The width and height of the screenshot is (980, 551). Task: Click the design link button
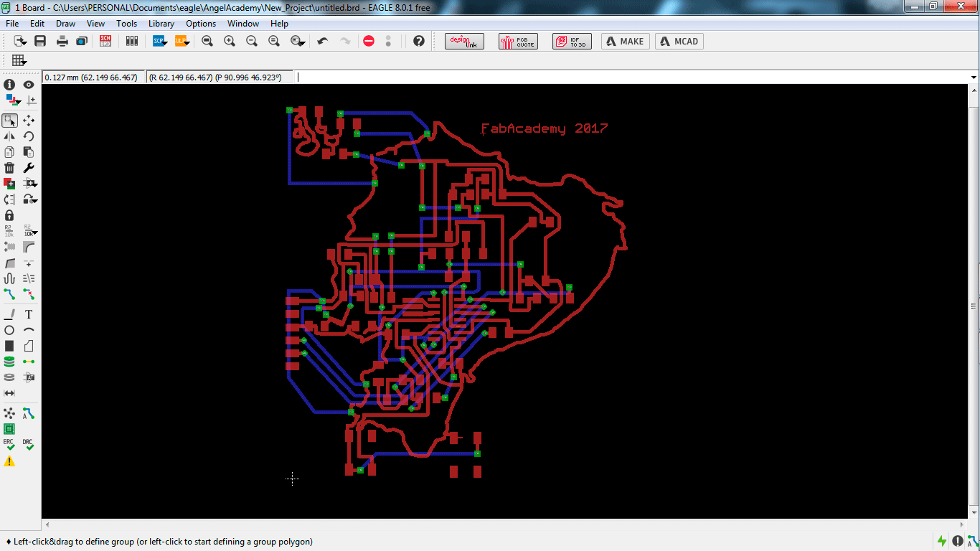point(465,42)
